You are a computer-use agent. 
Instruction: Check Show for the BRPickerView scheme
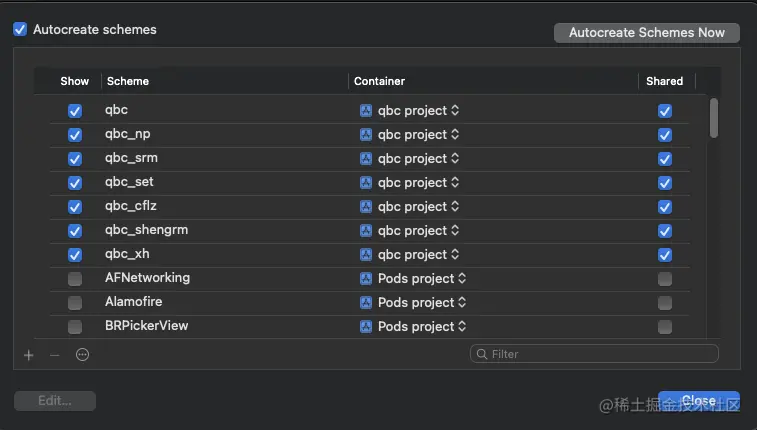tap(75, 327)
